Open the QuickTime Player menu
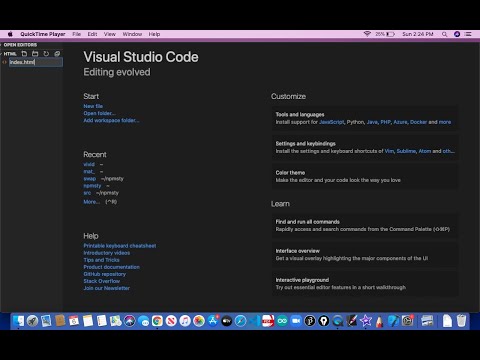480x360 pixels. click(x=43, y=34)
